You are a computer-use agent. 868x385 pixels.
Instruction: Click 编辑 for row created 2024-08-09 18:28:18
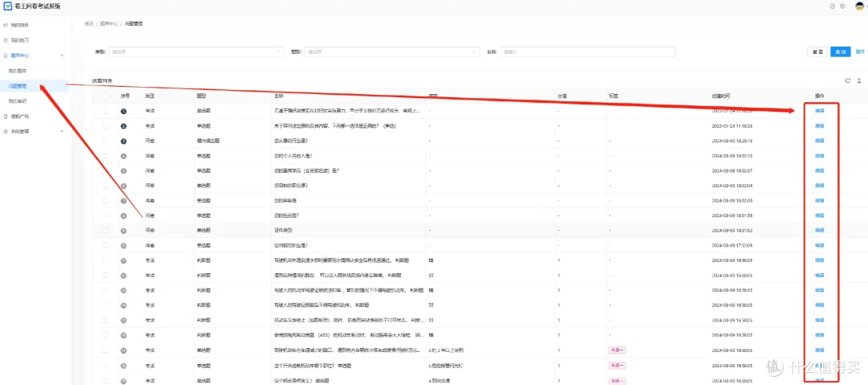coord(819,141)
